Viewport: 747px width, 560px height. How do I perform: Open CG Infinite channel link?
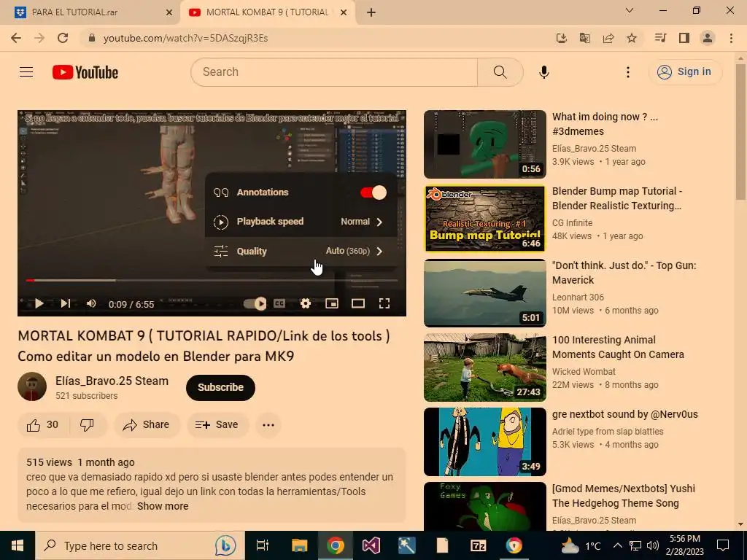572,223
